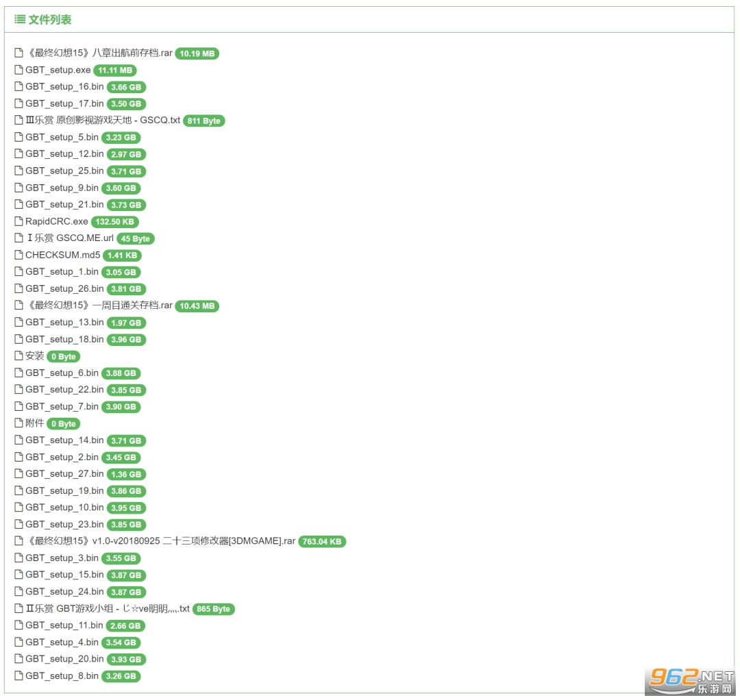Select the Ⅰ乐赏 GSCQ.ME.url entry
Screen dimensions: 740x700
pos(69,238)
